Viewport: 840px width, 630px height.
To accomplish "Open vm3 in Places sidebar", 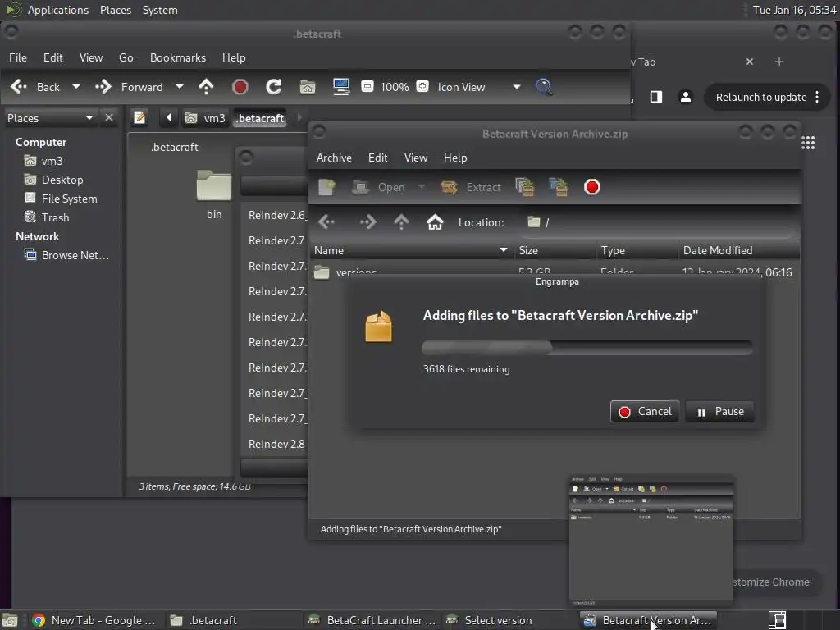I will coord(52,161).
